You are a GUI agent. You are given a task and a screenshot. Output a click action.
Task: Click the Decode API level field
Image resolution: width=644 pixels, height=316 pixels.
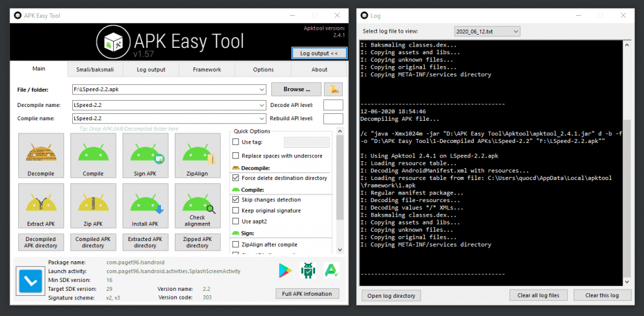(333, 105)
